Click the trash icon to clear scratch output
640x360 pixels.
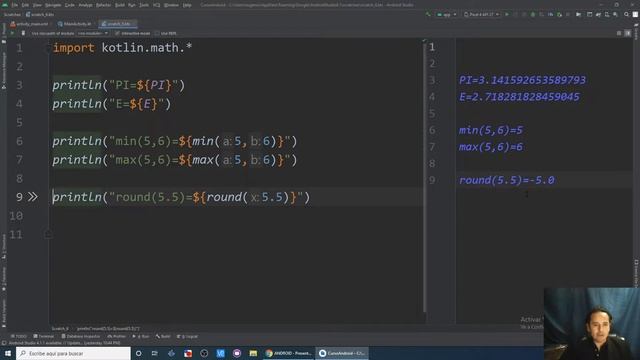tap(23, 33)
